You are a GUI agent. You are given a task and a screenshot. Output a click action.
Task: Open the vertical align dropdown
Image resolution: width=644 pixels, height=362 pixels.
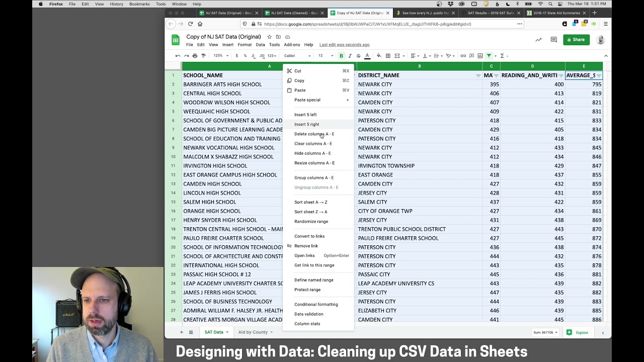tap(426, 56)
